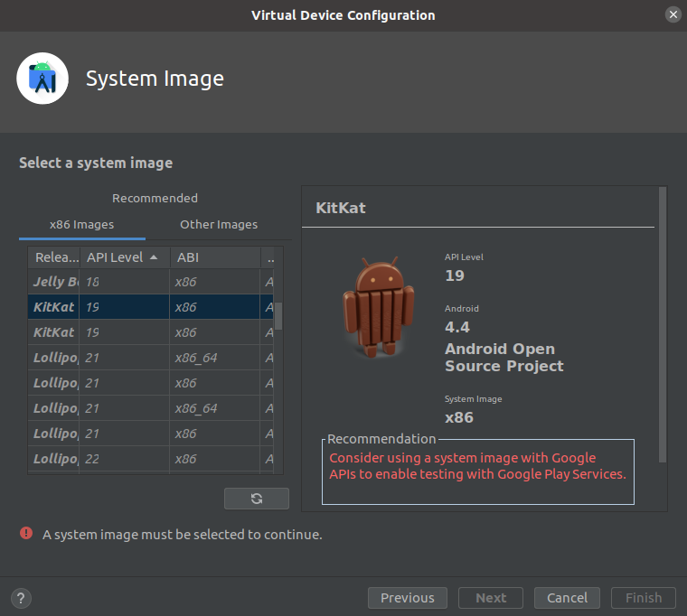This screenshot has width=687, height=616.
Task: Click the 22 API level cell
Action: pyautogui.click(x=125, y=459)
